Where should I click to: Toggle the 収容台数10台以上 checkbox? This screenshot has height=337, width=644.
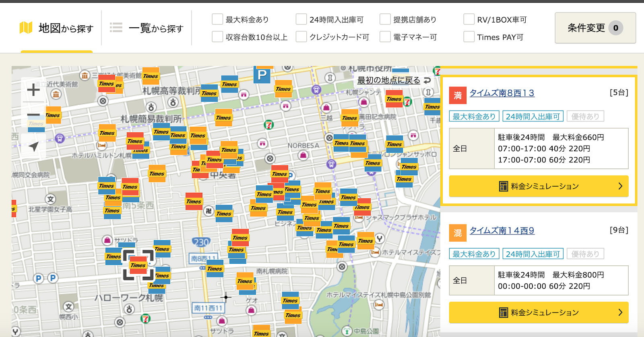217,37
